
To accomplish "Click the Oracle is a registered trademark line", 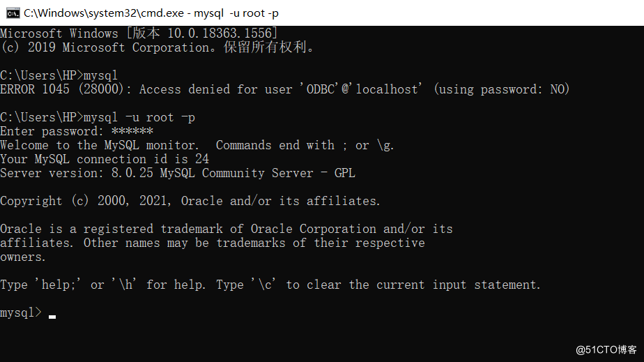I will pyautogui.click(x=227, y=229).
